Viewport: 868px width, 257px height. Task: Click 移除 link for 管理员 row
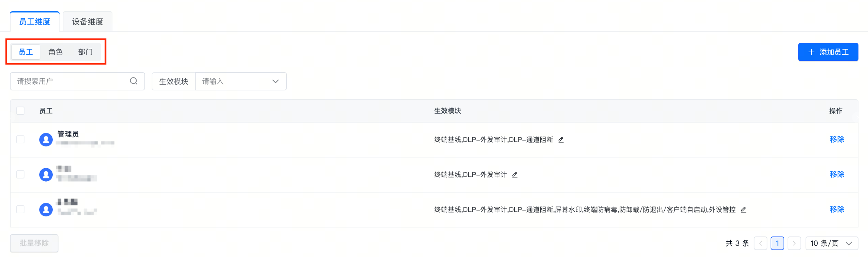pos(837,140)
